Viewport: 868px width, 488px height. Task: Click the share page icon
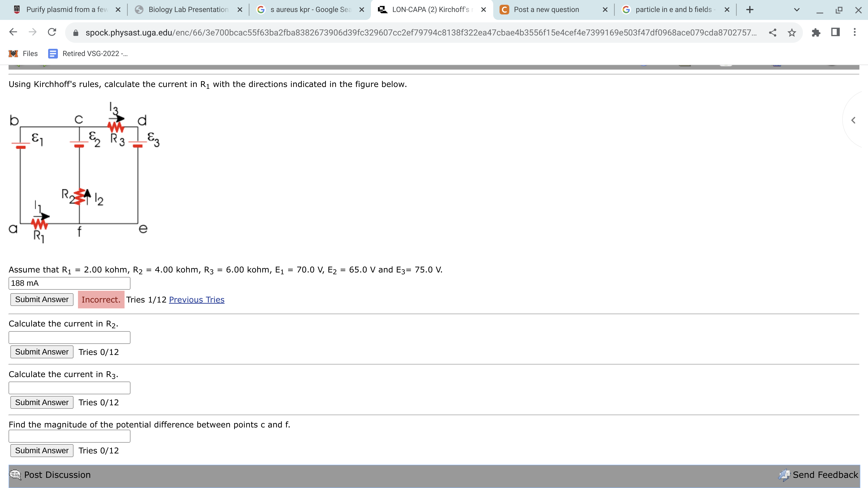point(773,32)
